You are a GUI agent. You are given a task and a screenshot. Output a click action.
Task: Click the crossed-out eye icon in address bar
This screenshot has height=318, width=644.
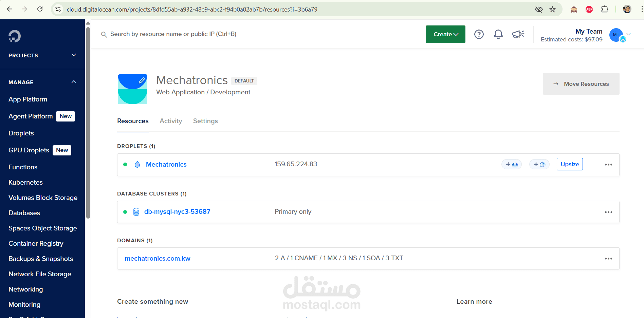(x=539, y=9)
